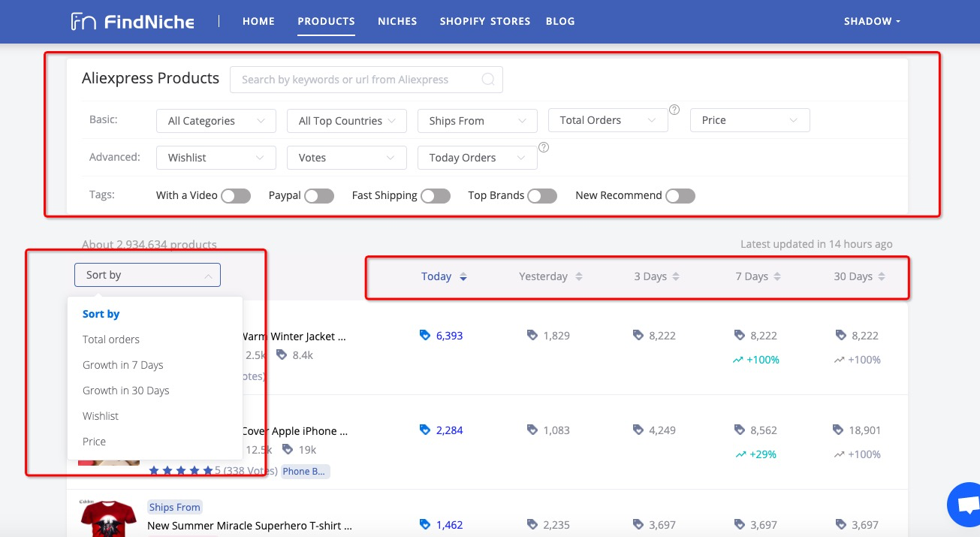Open New Summer Miracle Superhero T-shirt link

[x=249, y=526]
